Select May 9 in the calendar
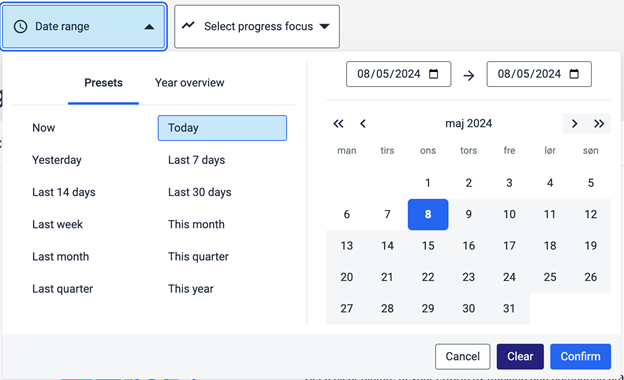 pos(469,214)
